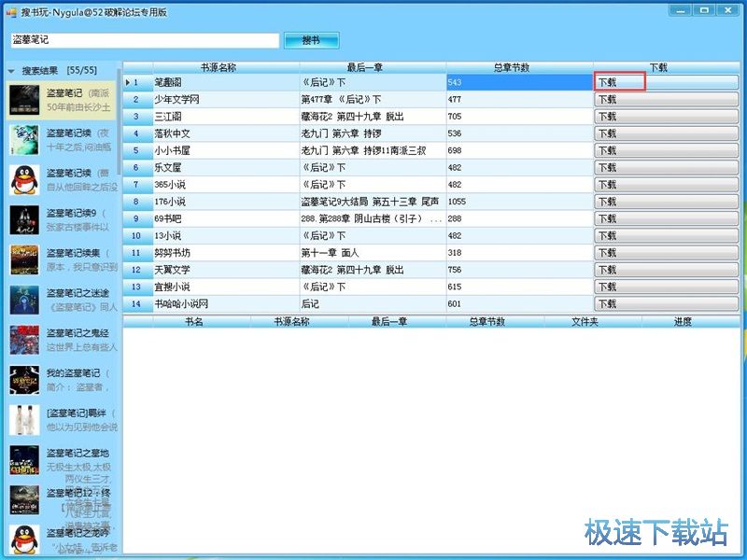The width and height of the screenshot is (747, 560).
Task: Collapse the 搜索结果 [55/55] list
Action: (x=11, y=70)
